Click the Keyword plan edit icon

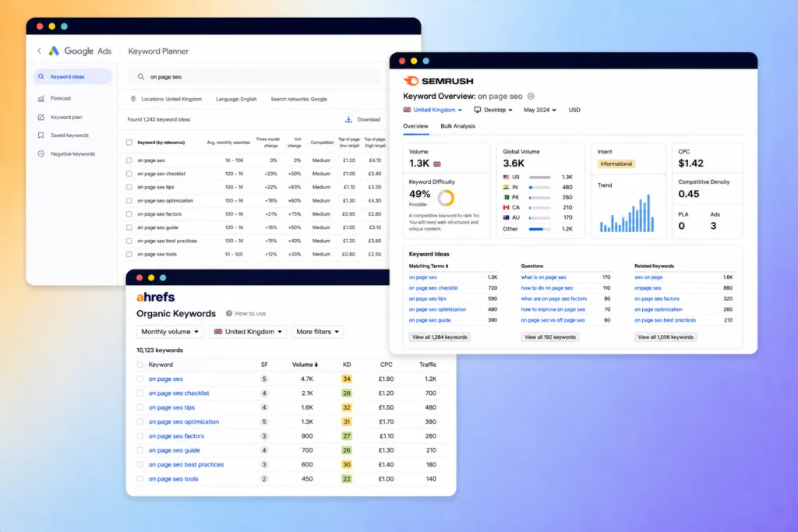(x=41, y=117)
